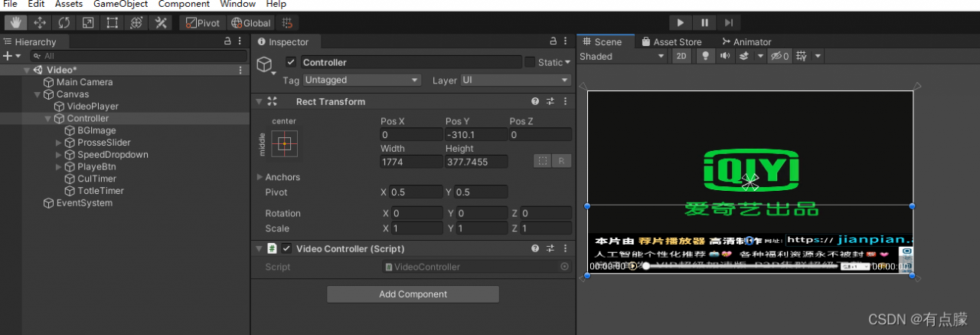Expand the Anchors section
980x335 pixels.
[x=260, y=177]
